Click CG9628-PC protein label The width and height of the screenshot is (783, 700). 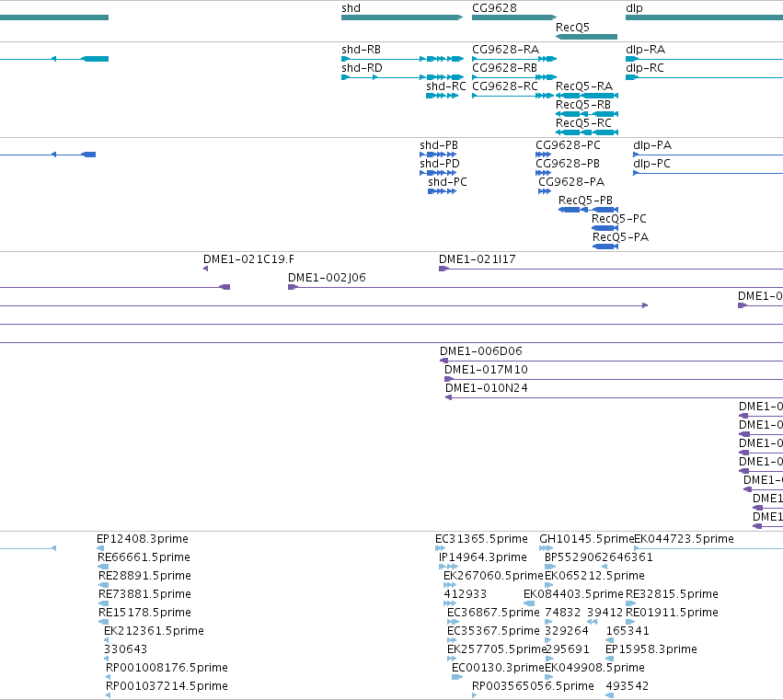click(x=568, y=145)
